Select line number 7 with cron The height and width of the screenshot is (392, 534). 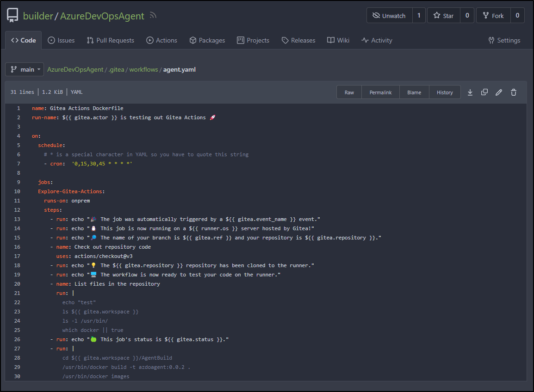19,164
